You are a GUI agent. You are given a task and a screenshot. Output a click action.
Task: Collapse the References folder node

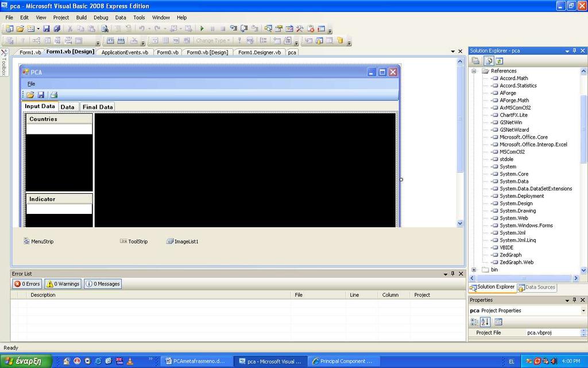tap(474, 71)
